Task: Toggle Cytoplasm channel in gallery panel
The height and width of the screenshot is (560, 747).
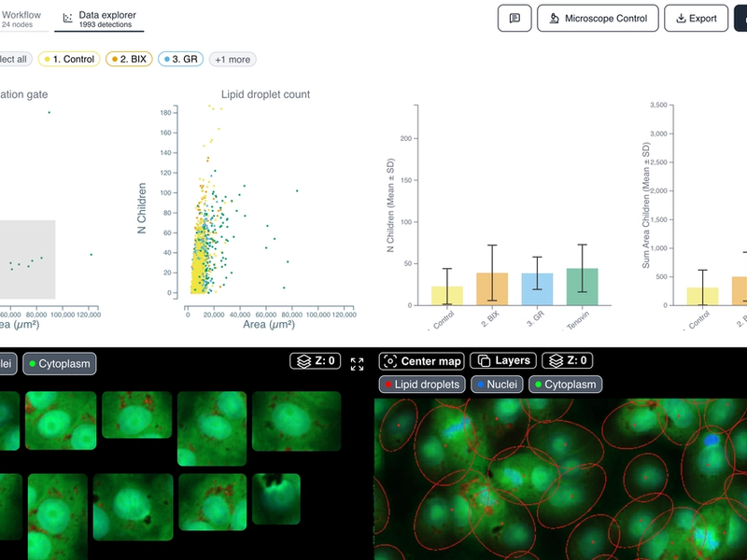Action: [60, 364]
